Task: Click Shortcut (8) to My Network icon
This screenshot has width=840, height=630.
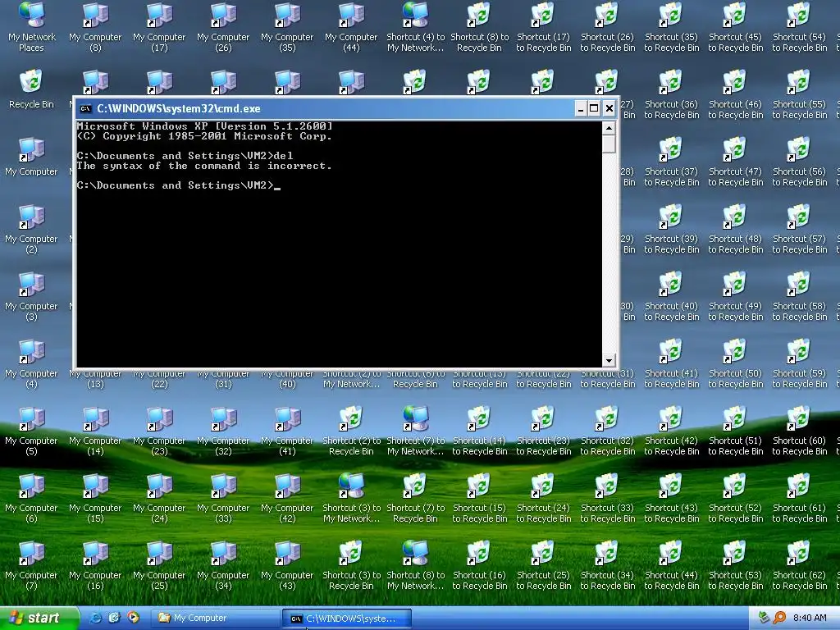Action: [415, 565]
